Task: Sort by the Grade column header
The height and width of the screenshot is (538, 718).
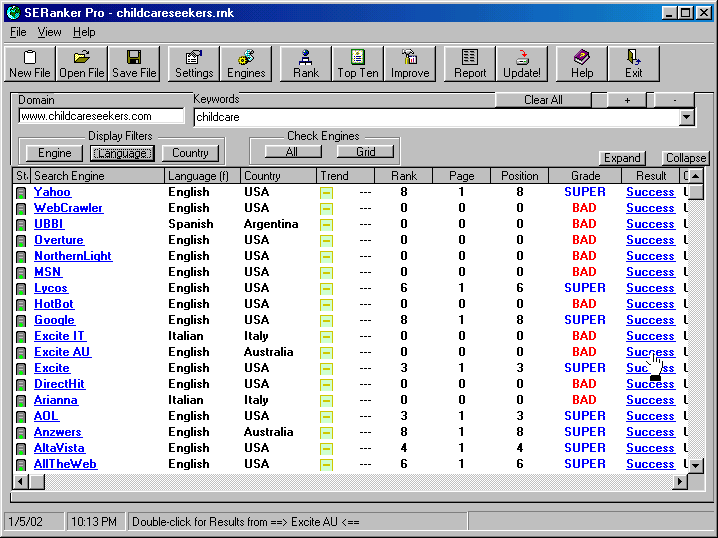Action: [x=585, y=176]
